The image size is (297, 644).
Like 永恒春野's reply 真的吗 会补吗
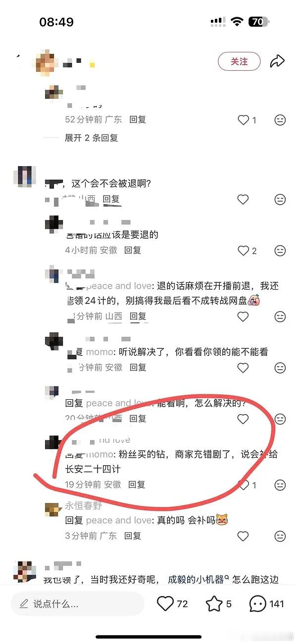pyautogui.click(x=243, y=536)
